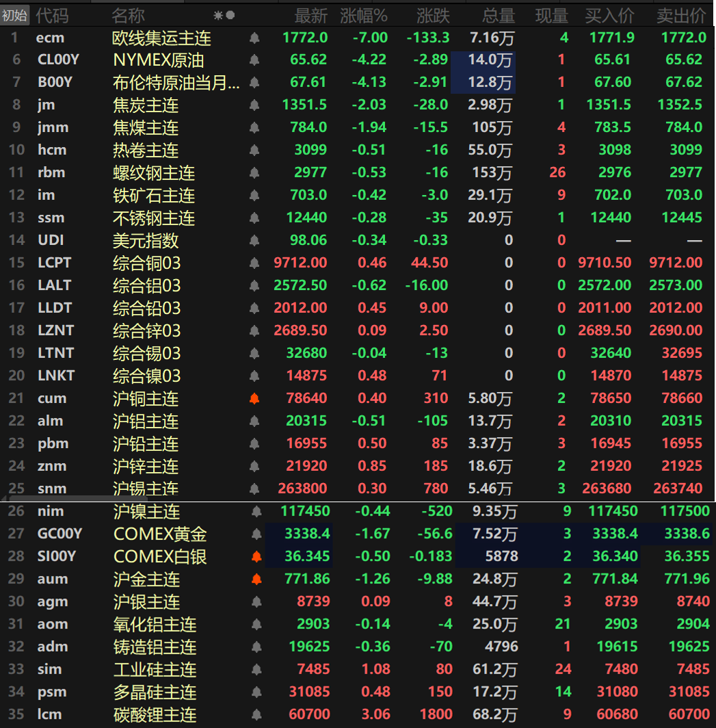Click the 现量 column header
Image resolution: width=716 pixels, height=728 pixels.
[551, 15]
